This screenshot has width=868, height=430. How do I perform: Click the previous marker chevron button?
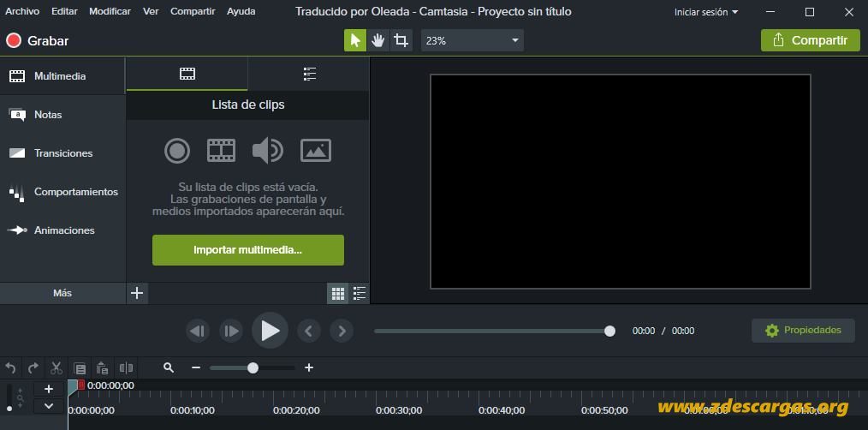[x=309, y=331]
